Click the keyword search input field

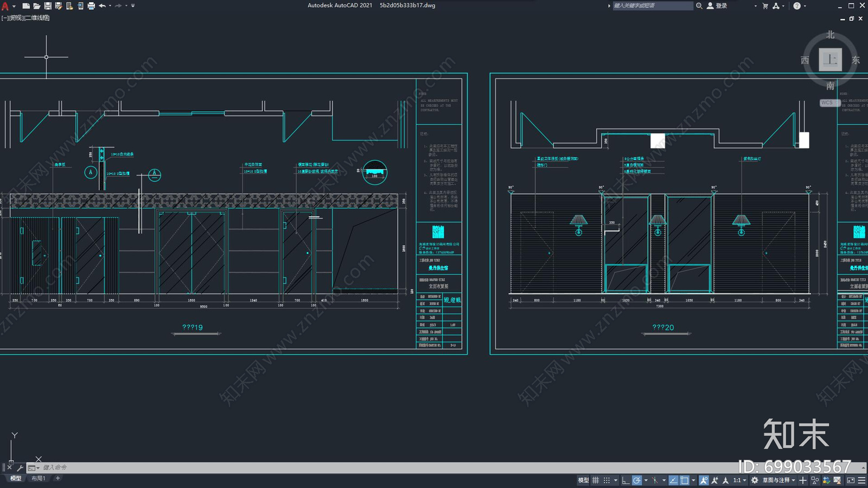click(653, 6)
